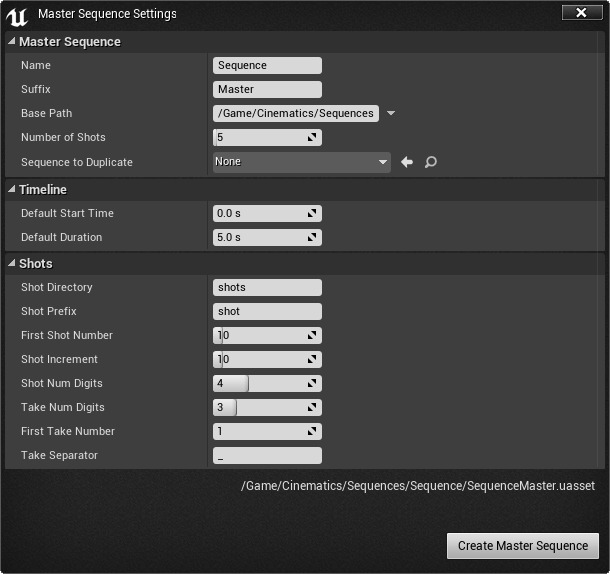This screenshot has width=610, height=574.
Task: Click the Number of Shots value field
Action: pyautogui.click(x=267, y=137)
